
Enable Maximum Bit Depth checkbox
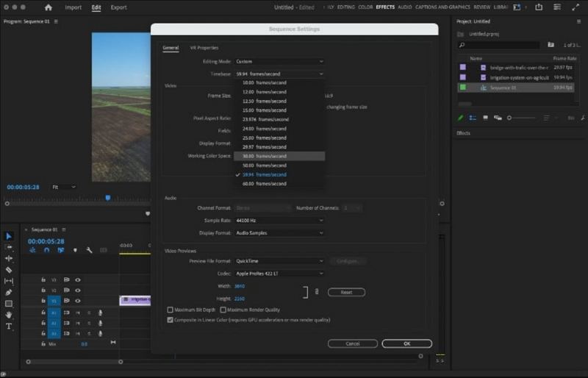171,310
